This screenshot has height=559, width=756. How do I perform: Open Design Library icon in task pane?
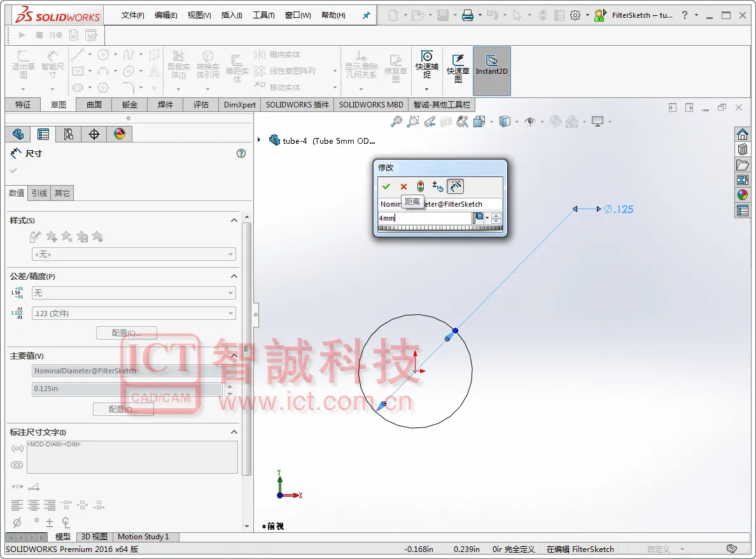click(x=743, y=149)
